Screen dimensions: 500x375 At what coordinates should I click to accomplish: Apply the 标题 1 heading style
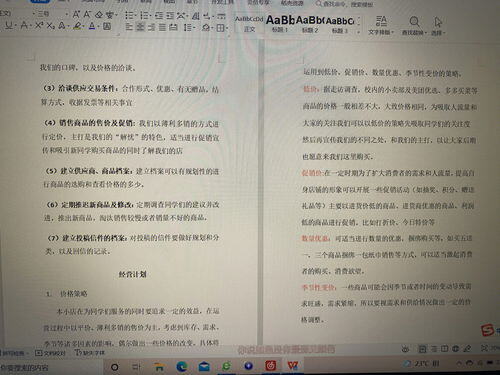coord(280,24)
